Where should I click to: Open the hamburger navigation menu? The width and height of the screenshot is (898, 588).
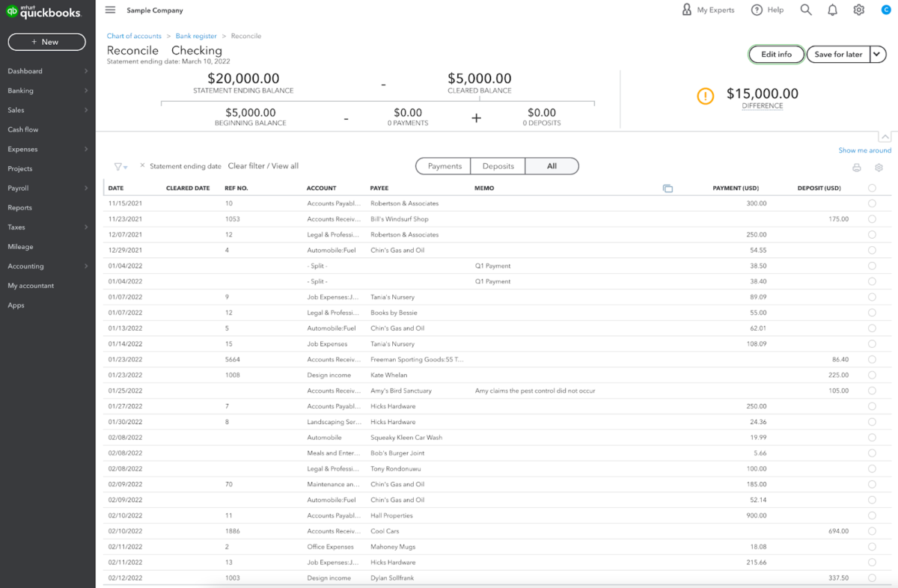[110, 10]
